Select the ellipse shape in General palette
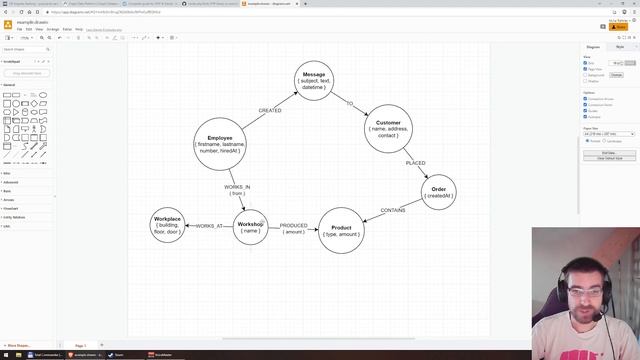Screen dimensions: 640x360 point(43,95)
